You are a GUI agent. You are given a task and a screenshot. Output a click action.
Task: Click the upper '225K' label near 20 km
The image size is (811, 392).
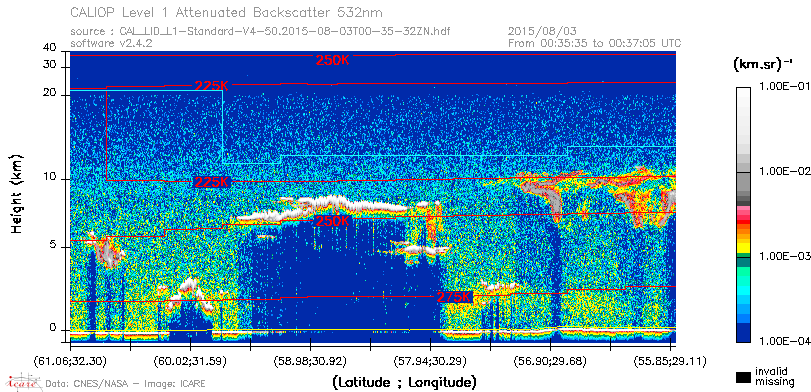click(x=211, y=85)
